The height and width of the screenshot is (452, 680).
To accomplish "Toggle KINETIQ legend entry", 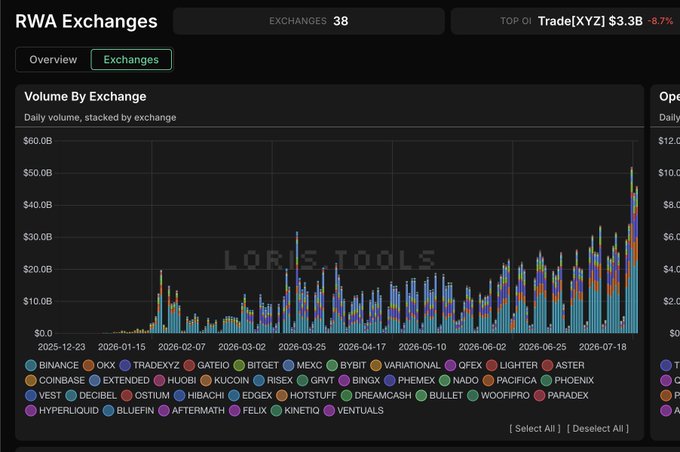I will 295,411.
